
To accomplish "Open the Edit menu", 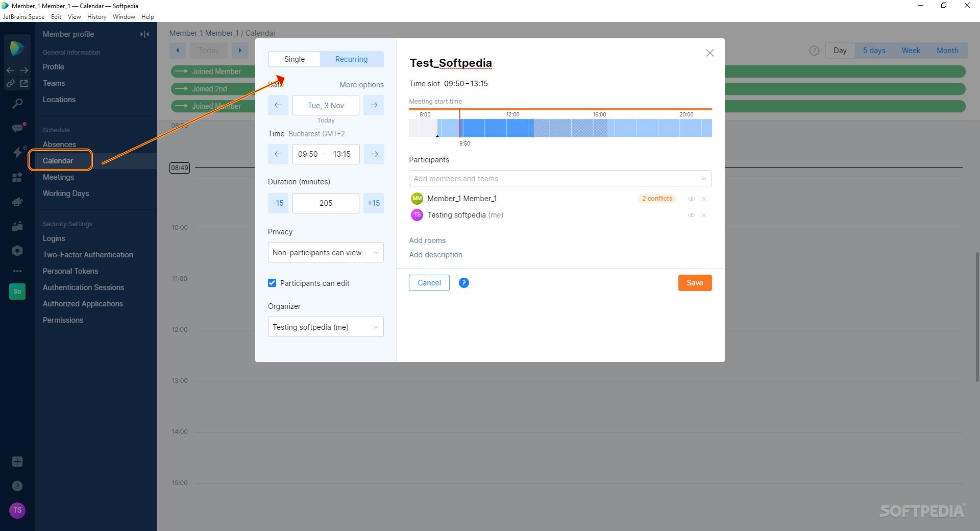I will pyautogui.click(x=56, y=17).
